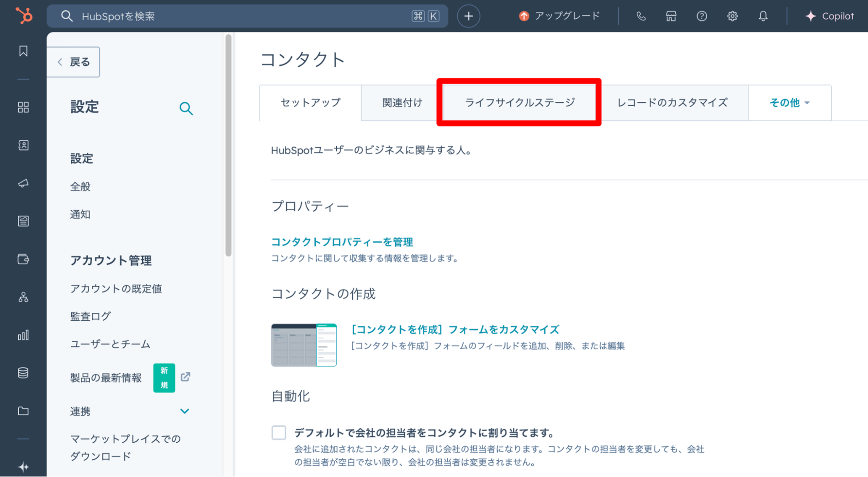The width and height of the screenshot is (868, 477).
Task: Click the HubSpot search field
Action: pos(247,16)
